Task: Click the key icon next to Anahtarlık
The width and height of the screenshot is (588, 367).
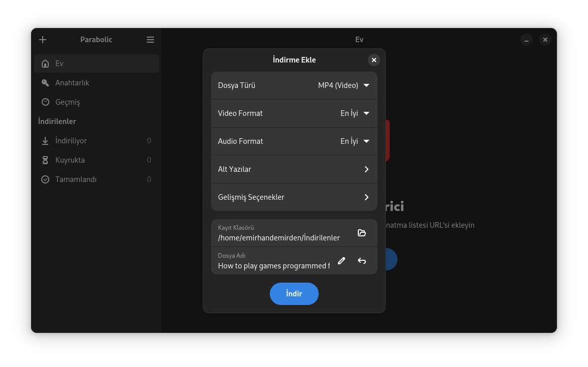Action: [45, 83]
